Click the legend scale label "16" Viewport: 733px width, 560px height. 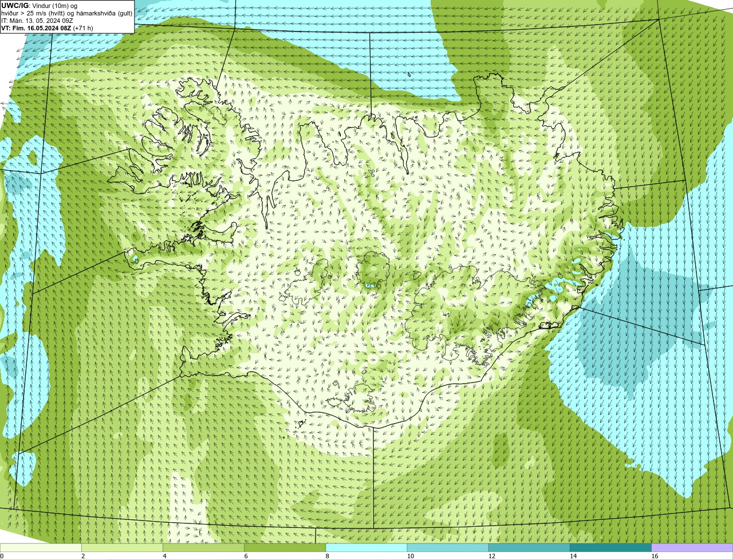click(x=655, y=556)
